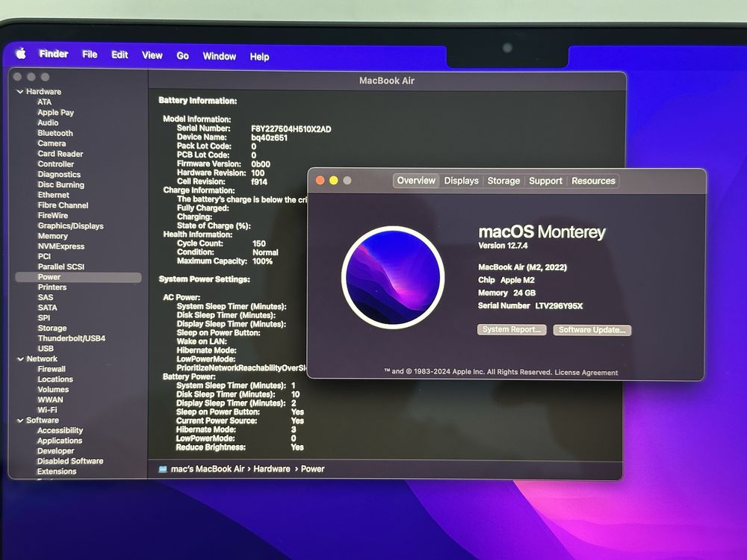The height and width of the screenshot is (560, 747).
Task: Select Audio in the sidebar
Action: 48,122
